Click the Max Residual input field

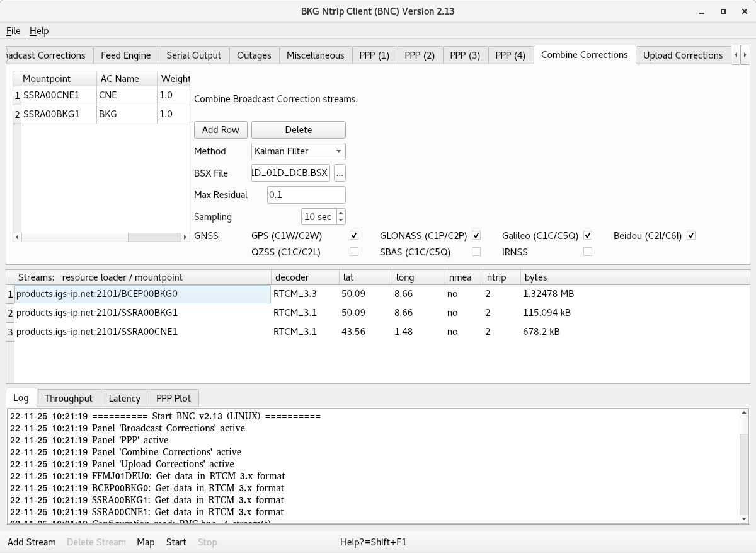[306, 195]
